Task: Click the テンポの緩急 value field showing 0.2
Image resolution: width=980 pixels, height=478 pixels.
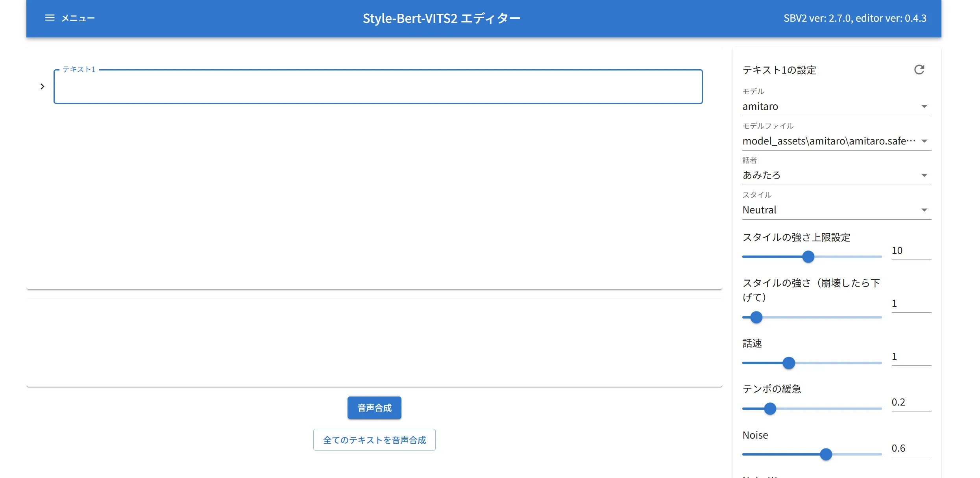Action: [x=910, y=402]
